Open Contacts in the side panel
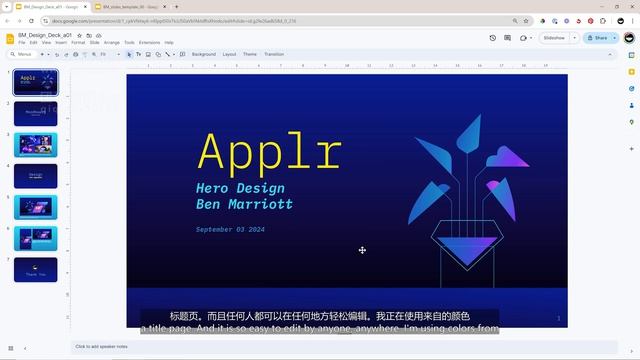 click(x=631, y=105)
